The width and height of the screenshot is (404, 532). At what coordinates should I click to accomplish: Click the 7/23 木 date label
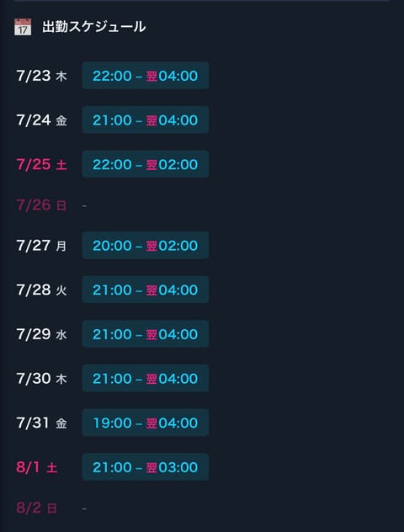pyautogui.click(x=41, y=76)
